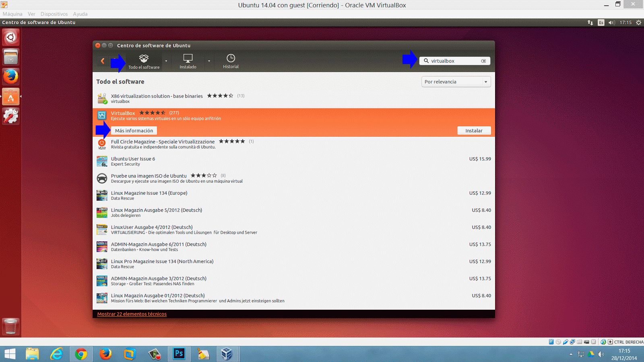Click the Instalar button for VirtualBox
This screenshot has height=362, width=644.
click(x=474, y=130)
